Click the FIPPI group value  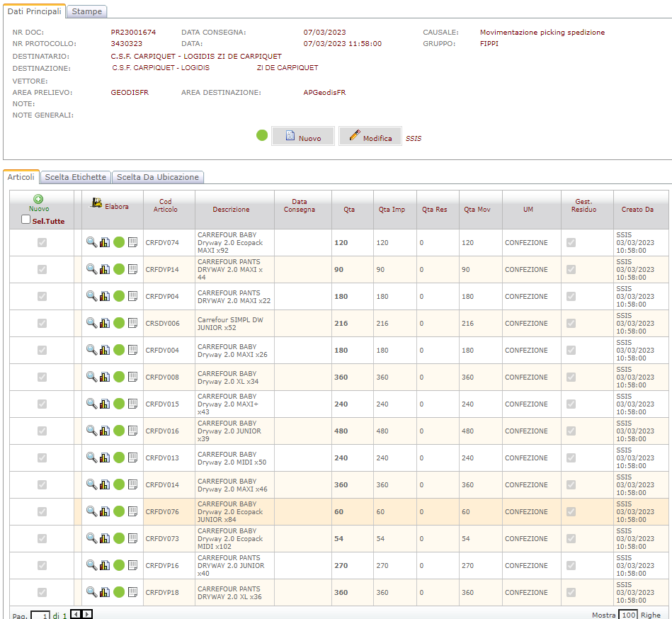tap(489, 43)
